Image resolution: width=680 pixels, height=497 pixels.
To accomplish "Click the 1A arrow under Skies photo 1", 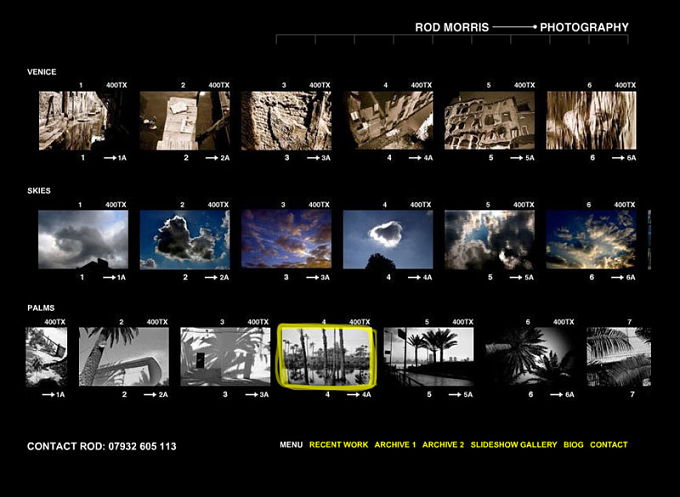I will coord(114,278).
